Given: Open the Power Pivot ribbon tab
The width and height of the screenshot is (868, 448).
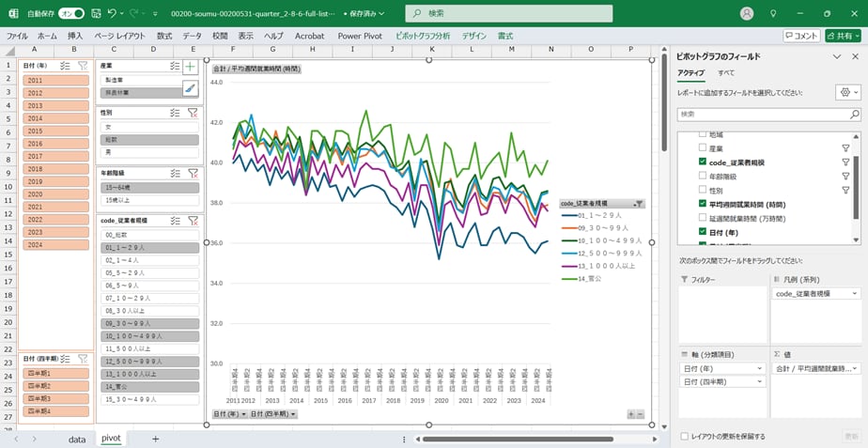Looking at the screenshot, I should click(x=360, y=36).
